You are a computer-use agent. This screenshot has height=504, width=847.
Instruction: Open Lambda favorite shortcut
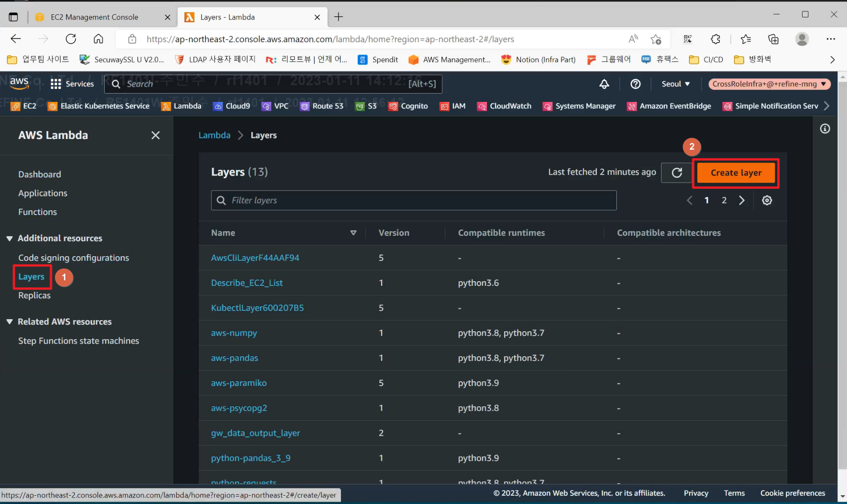click(181, 106)
